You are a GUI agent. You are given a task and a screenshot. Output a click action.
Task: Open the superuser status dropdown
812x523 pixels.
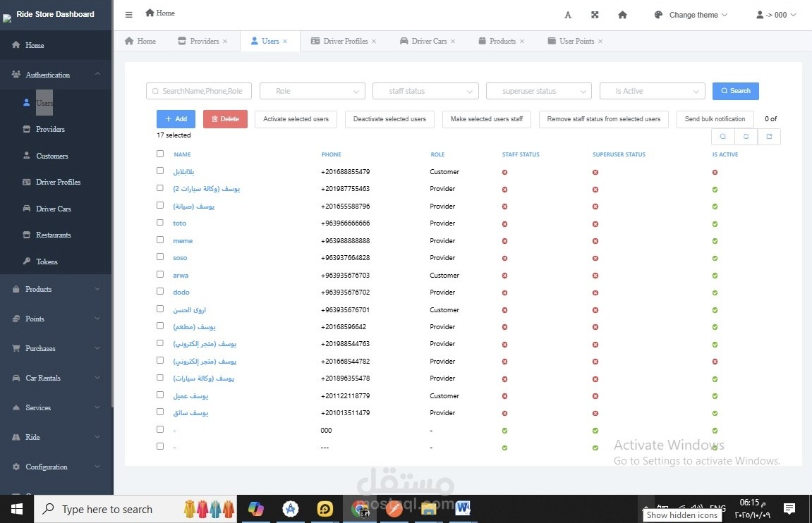pos(538,91)
